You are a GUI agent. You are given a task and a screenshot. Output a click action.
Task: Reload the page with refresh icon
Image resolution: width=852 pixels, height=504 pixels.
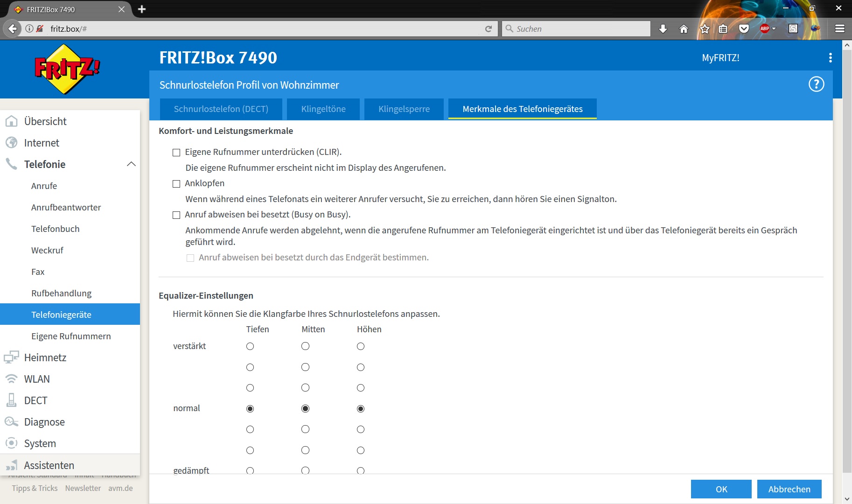(x=489, y=29)
